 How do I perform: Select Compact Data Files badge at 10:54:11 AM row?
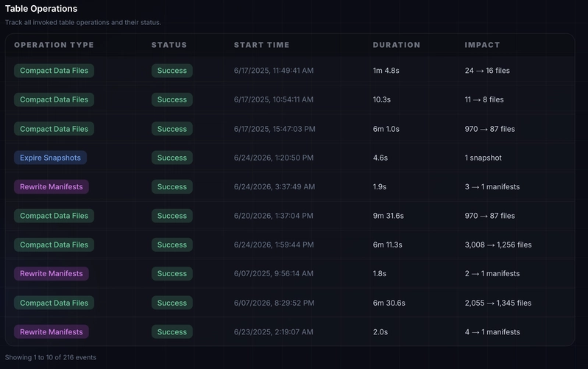click(x=54, y=99)
